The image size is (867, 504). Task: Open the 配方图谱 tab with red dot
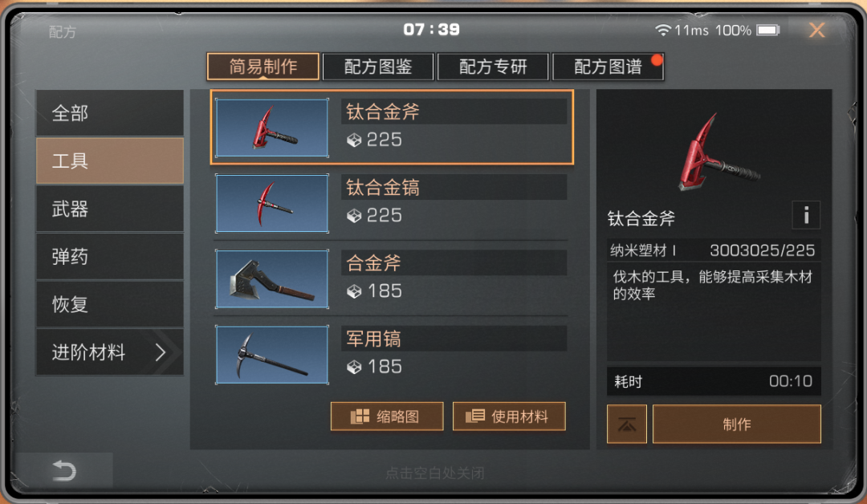coord(608,67)
